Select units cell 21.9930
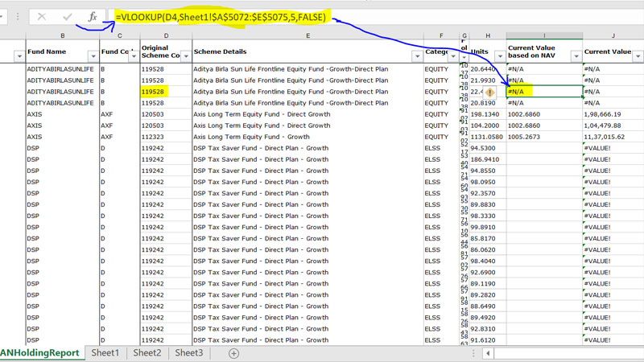Image resolution: width=644 pixels, height=362 pixels. point(488,80)
